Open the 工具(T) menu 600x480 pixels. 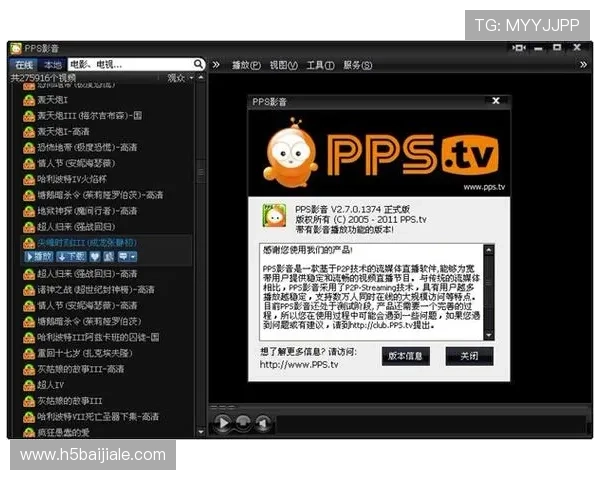pyautogui.click(x=320, y=65)
